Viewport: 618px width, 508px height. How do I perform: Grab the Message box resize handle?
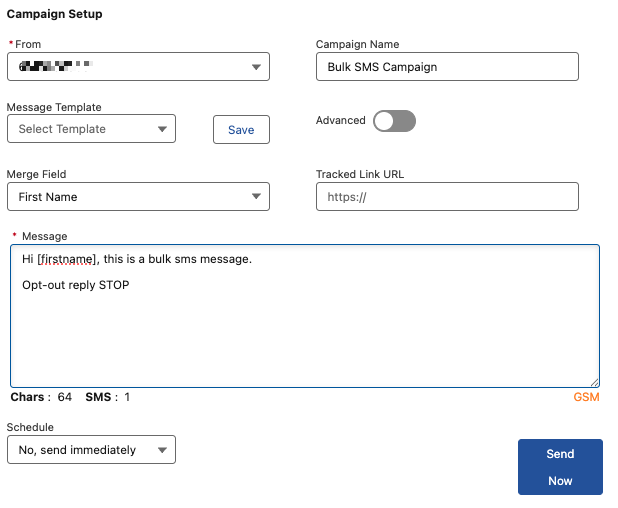click(x=594, y=381)
